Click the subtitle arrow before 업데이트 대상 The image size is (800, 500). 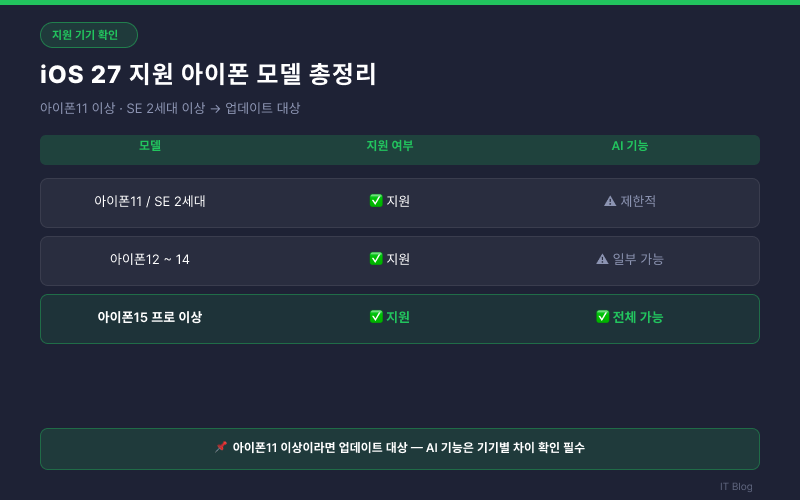[x=215, y=109]
